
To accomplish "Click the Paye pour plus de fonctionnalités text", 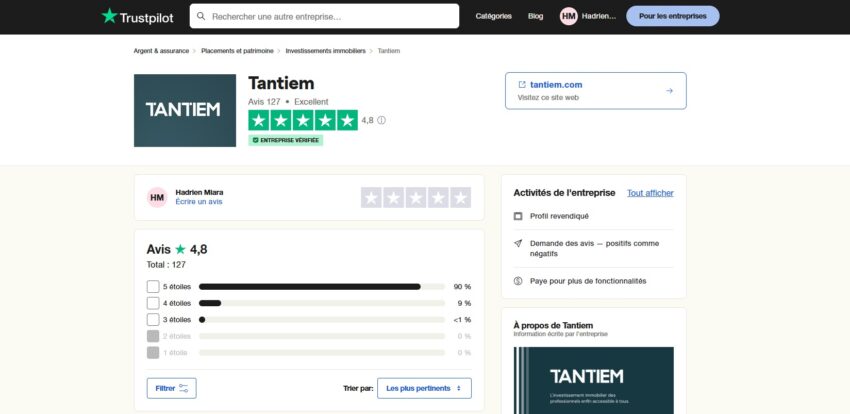I will tap(588, 281).
